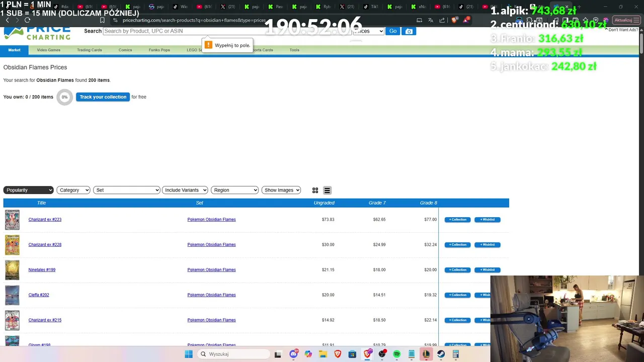Image resolution: width=644 pixels, height=362 pixels.
Task: Click Cleffa #202 card thumbnail
Action: 12,295
